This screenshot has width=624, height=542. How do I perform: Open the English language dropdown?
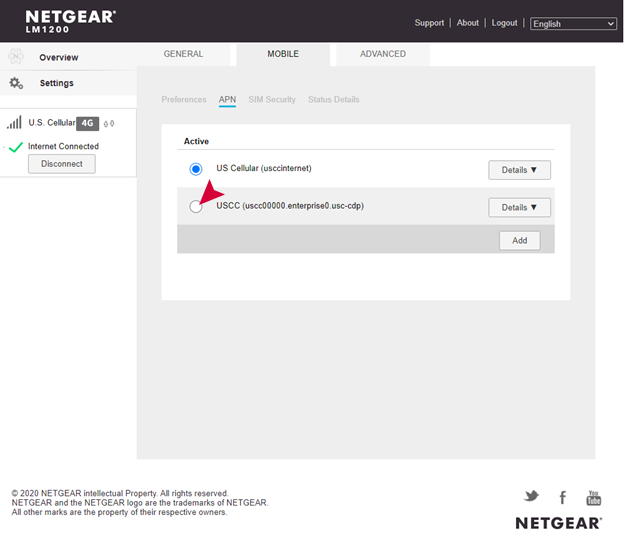[x=573, y=24]
